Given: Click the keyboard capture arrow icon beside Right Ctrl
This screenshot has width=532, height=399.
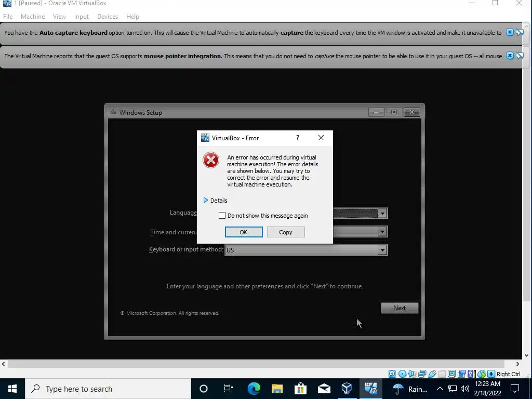Looking at the screenshot, I should 491,374.
